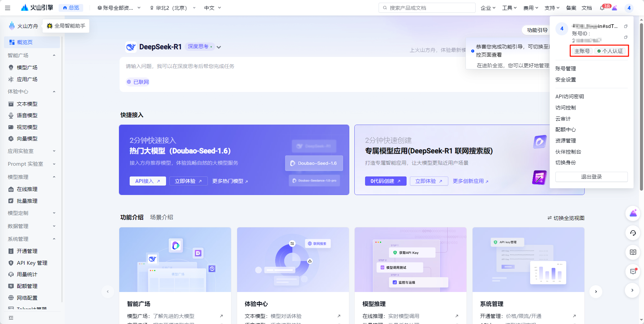Open the 工具 menu dropdown
Screen dimensions: 644x324
pos(509,8)
